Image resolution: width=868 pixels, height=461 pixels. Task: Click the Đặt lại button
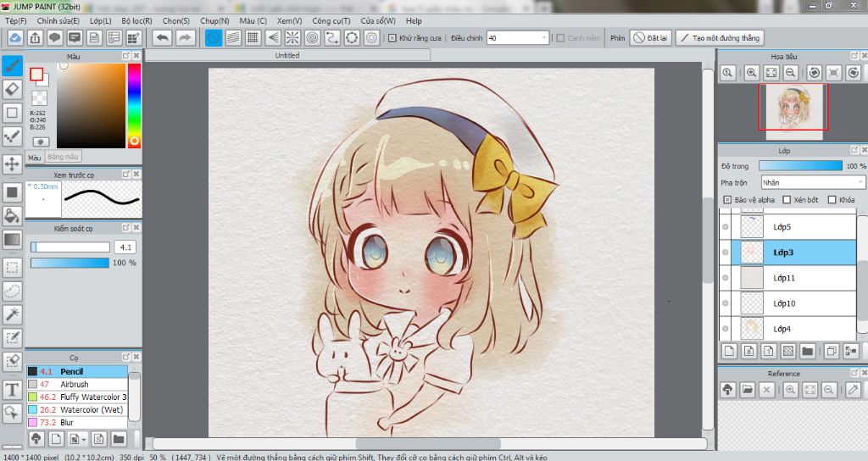650,37
